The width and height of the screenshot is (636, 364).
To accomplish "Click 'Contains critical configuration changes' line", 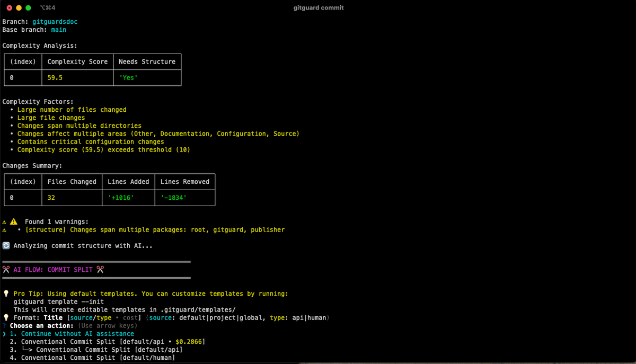I will (91, 141).
